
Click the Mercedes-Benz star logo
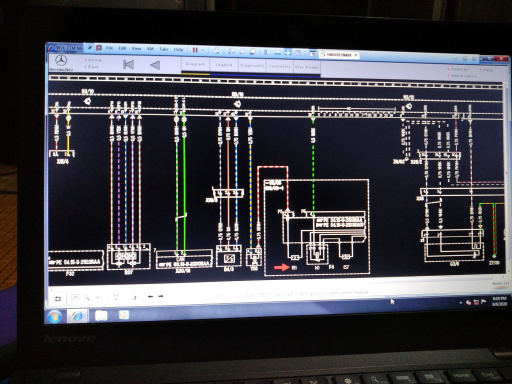click(x=61, y=61)
